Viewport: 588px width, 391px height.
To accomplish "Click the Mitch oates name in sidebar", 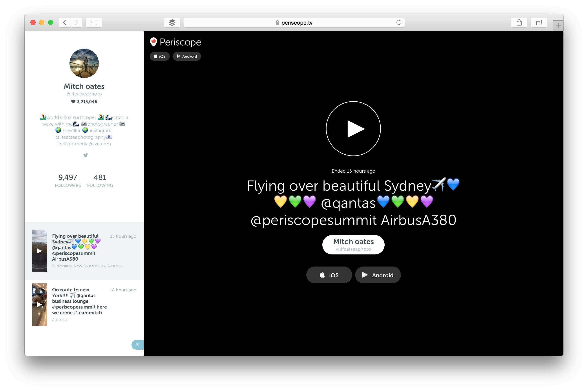I will tap(84, 86).
